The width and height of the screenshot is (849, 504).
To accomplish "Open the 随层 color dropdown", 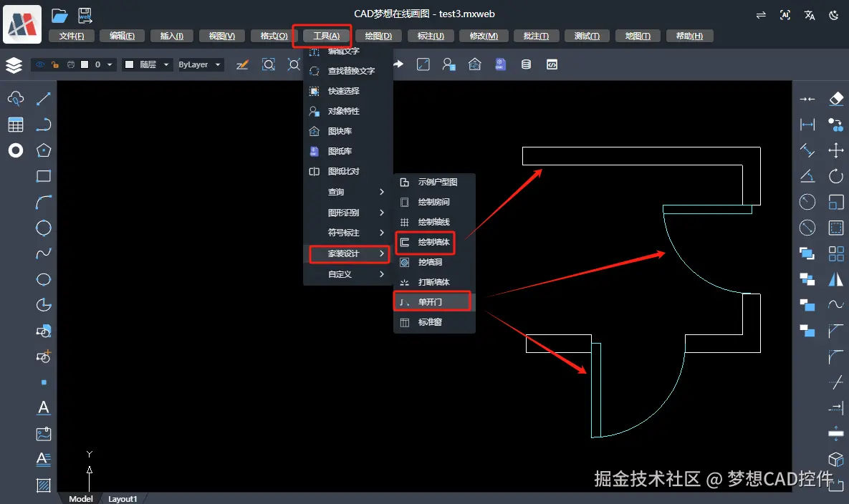I will (166, 65).
